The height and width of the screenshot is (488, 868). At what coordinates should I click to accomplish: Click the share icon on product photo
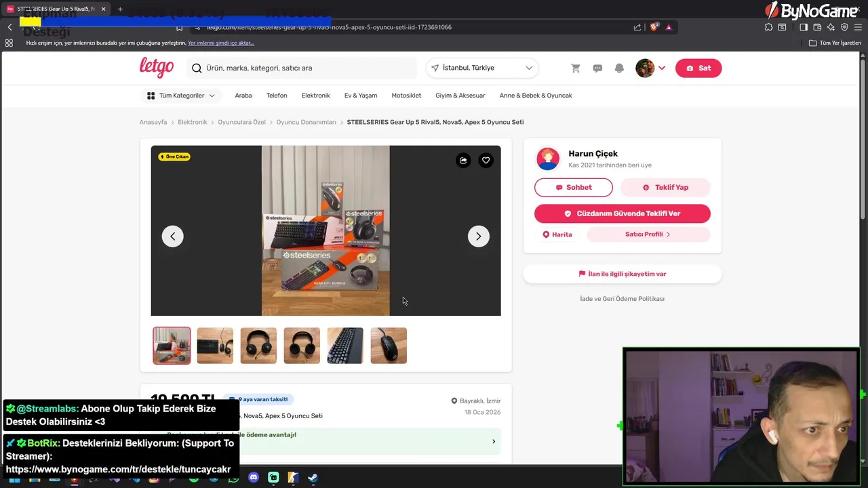point(463,161)
